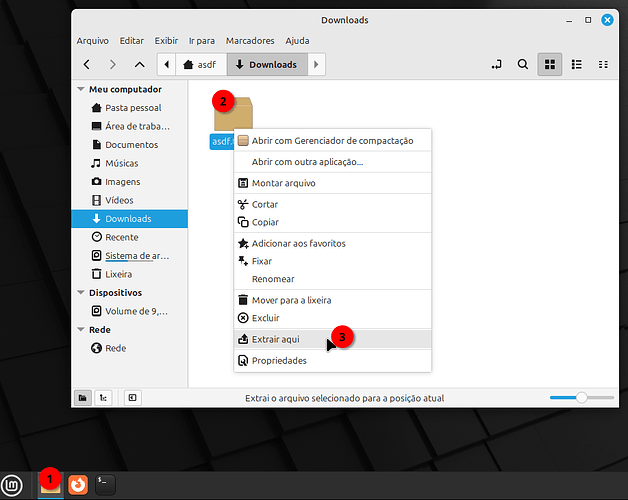The image size is (628, 500).
Task: Go forward with the right arrow button
Action: [113, 65]
